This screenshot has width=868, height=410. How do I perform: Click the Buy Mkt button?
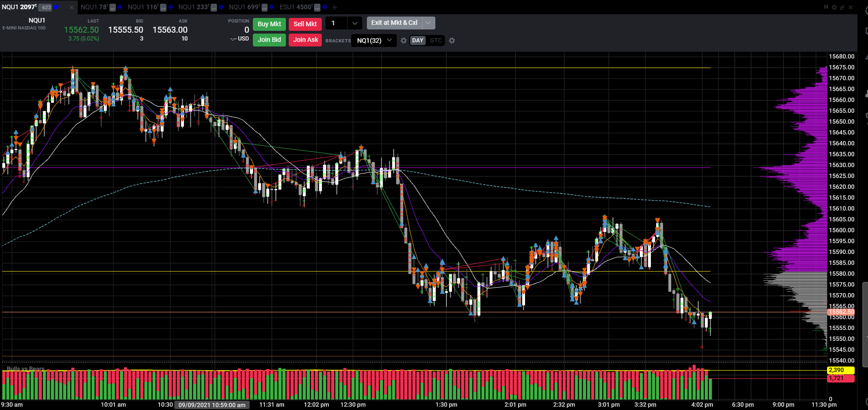coord(269,24)
